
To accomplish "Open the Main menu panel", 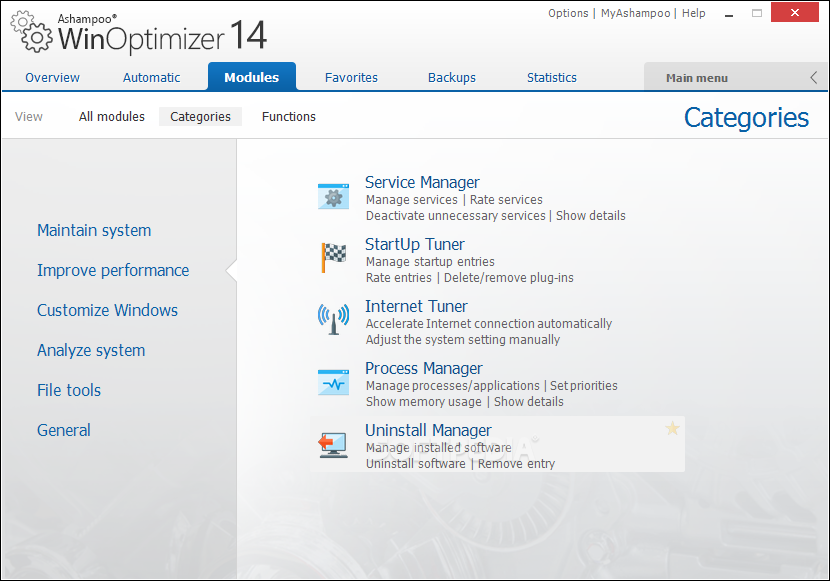I will click(x=697, y=78).
